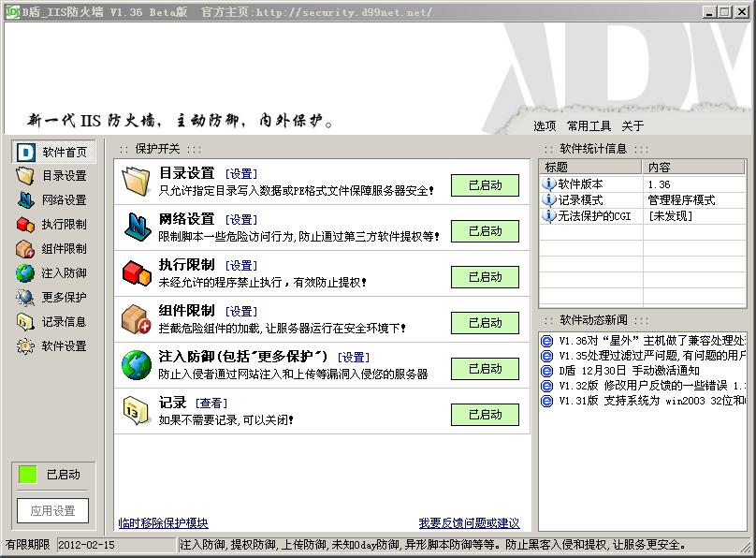
Task: Select 组件限制 in the sidebar
Action: coord(51,249)
